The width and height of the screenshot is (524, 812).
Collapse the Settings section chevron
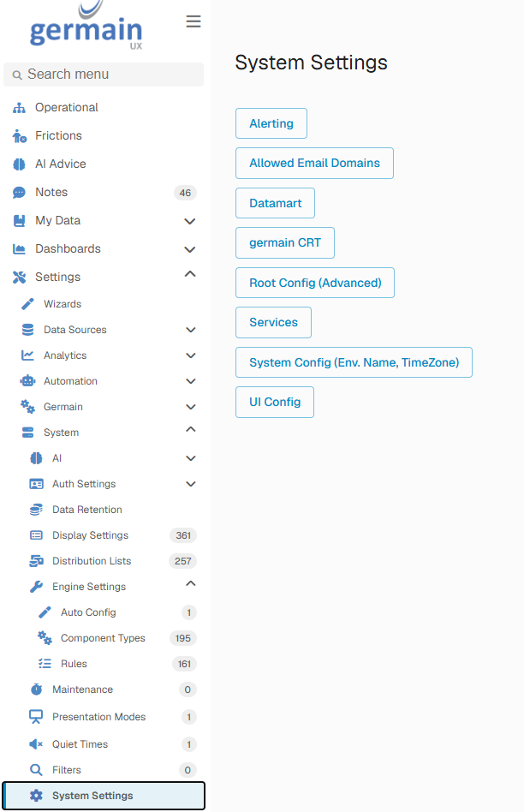pyautogui.click(x=190, y=274)
